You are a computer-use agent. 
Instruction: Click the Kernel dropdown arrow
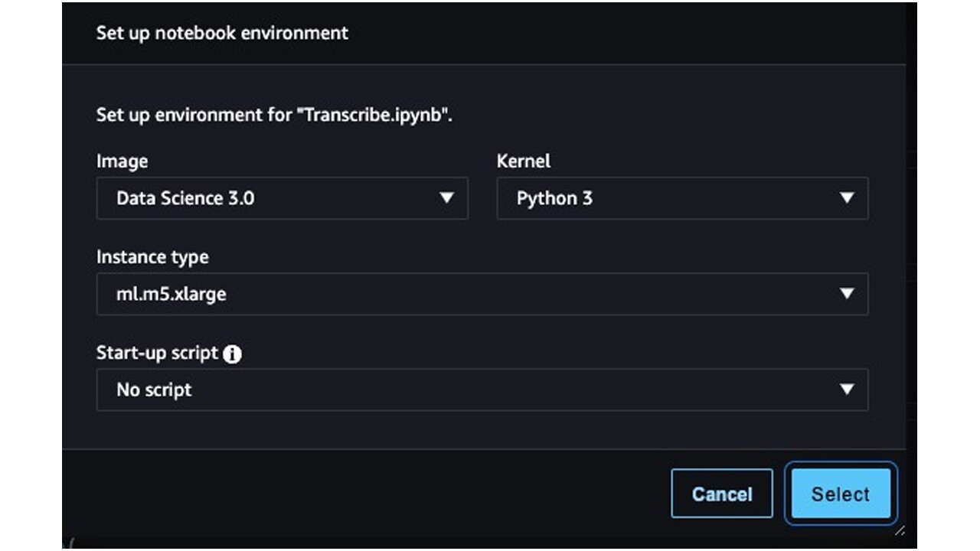[x=847, y=198]
